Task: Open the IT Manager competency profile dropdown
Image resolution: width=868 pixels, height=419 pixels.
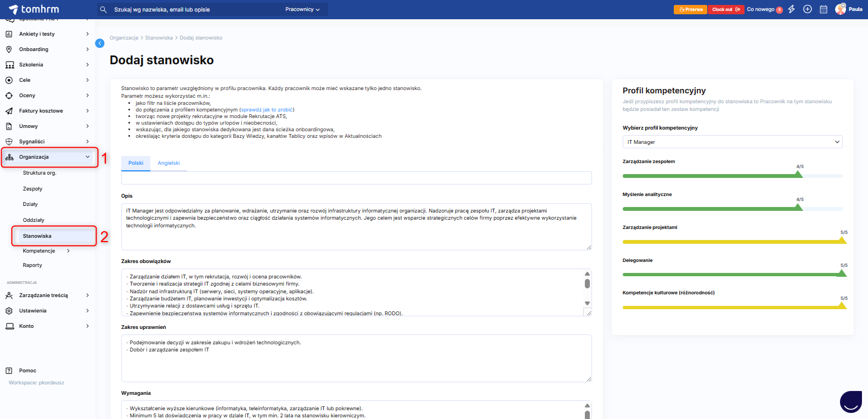Action: (732, 142)
